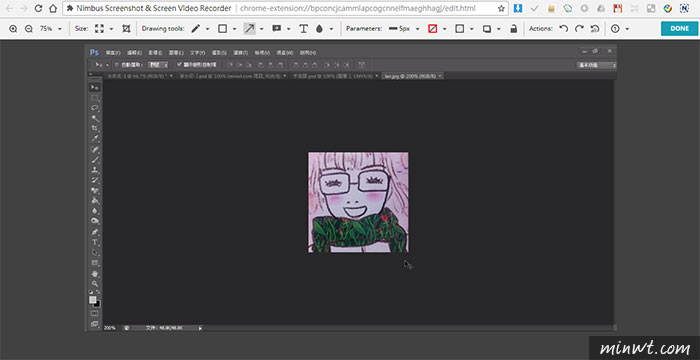Select Hand tool in captured Photoshop
This screenshot has height=360, width=700.
(95, 273)
